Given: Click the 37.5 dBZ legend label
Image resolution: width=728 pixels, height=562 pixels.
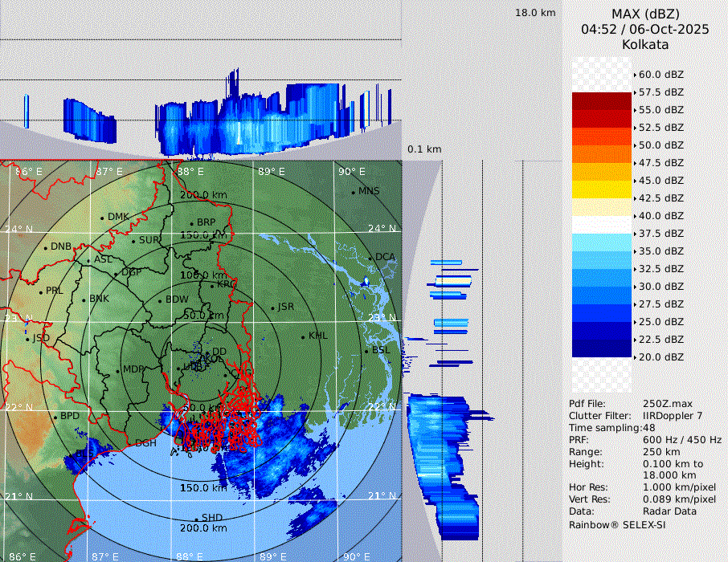Looking at the screenshot, I should pos(661,234).
